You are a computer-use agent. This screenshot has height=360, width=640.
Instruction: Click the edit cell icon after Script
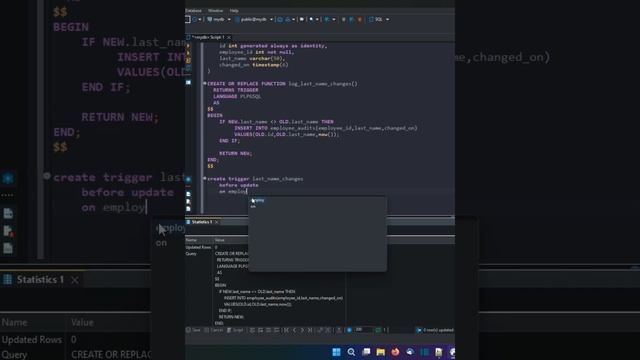tap(252, 330)
